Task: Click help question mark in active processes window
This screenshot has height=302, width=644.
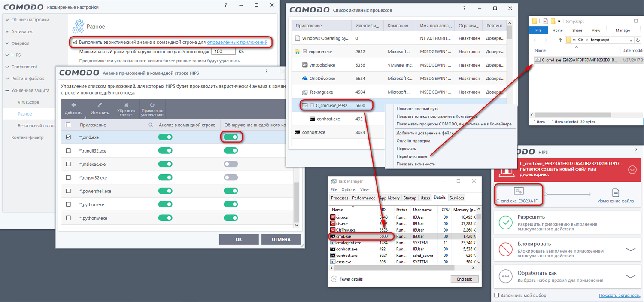Action: click(464, 9)
